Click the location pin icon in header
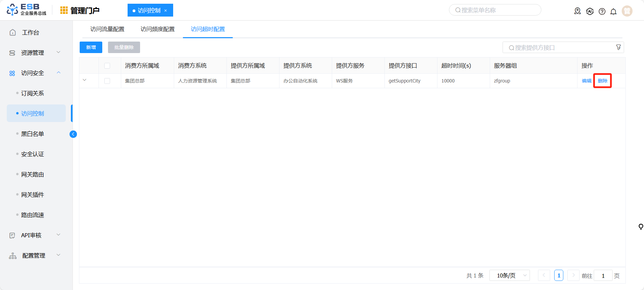Image resolution: width=644 pixels, height=290 pixels. (578, 11)
